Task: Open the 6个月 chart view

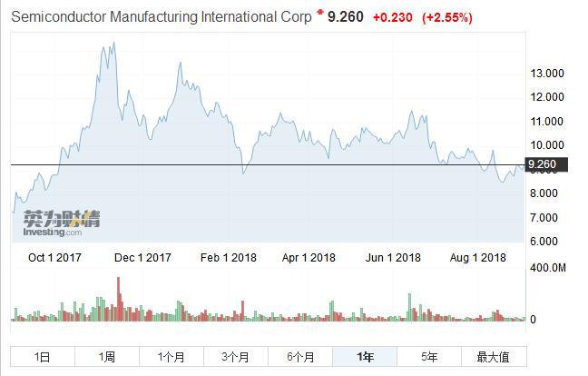Action: coord(300,356)
